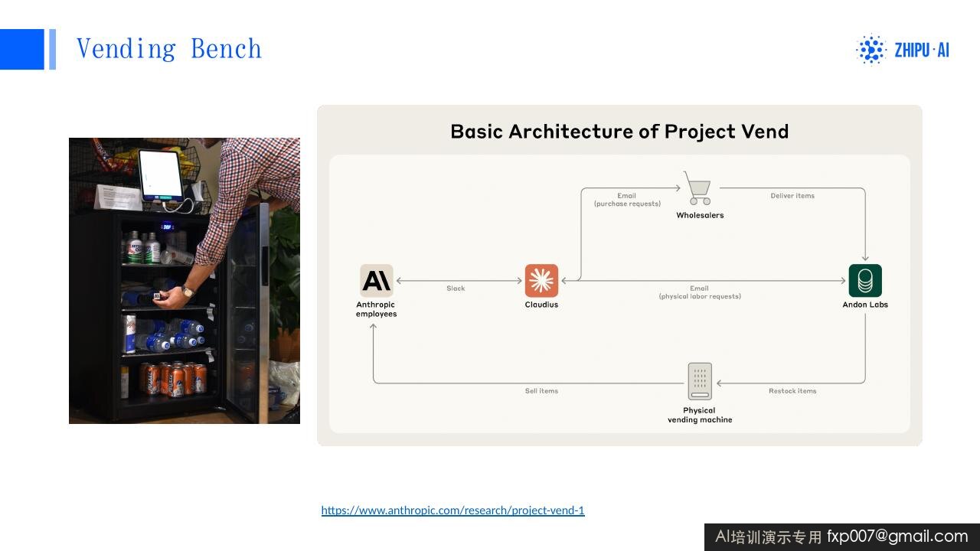Select the Email physical labor requests label
This screenshot has height=551, width=980.
pyautogui.click(x=700, y=292)
